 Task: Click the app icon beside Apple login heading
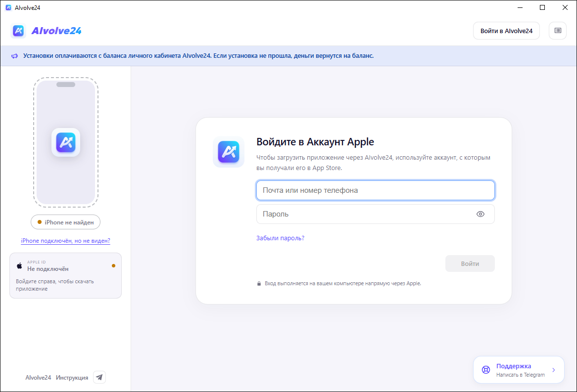click(x=229, y=152)
